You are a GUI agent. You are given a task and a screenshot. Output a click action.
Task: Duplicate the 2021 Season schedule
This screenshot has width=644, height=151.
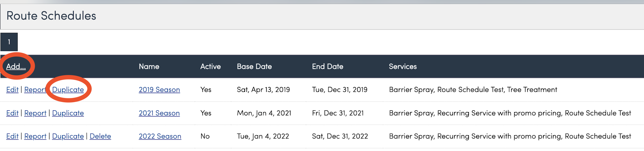(x=68, y=113)
